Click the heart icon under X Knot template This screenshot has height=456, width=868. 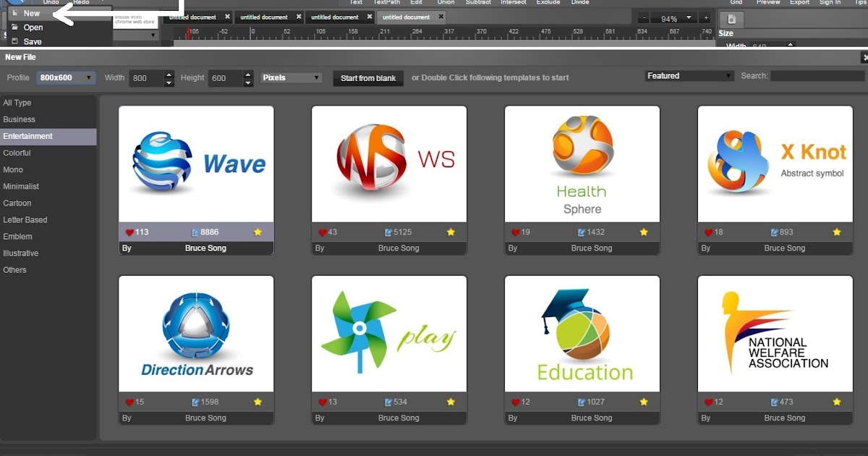click(x=709, y=232)
